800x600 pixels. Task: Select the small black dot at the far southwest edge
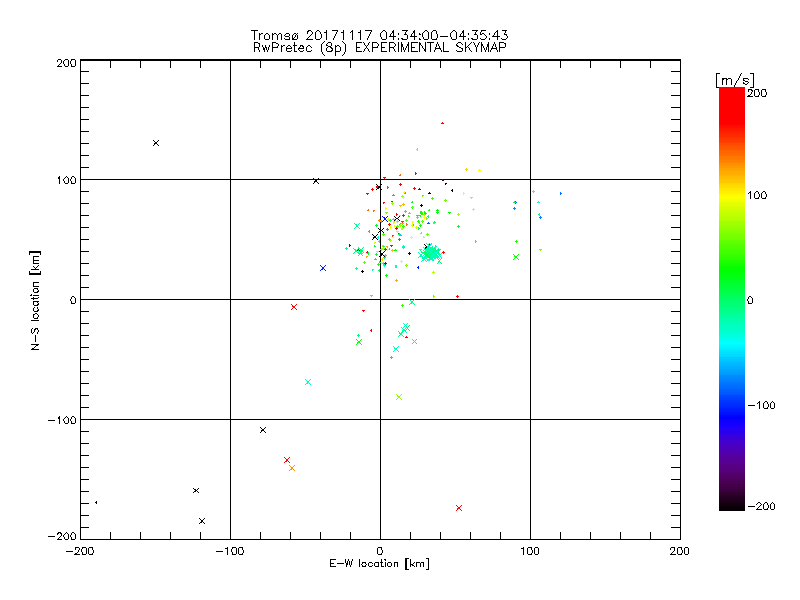[96, 503]
